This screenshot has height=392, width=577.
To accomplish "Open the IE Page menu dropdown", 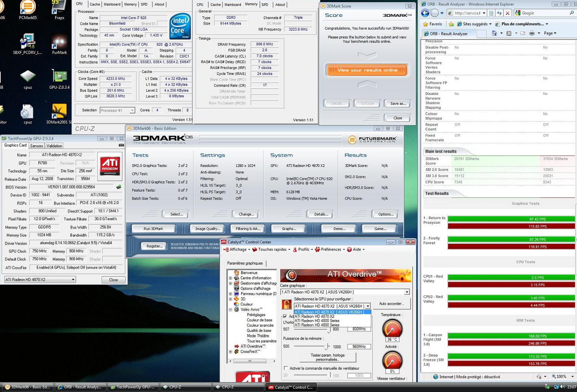I will (550, 34).
